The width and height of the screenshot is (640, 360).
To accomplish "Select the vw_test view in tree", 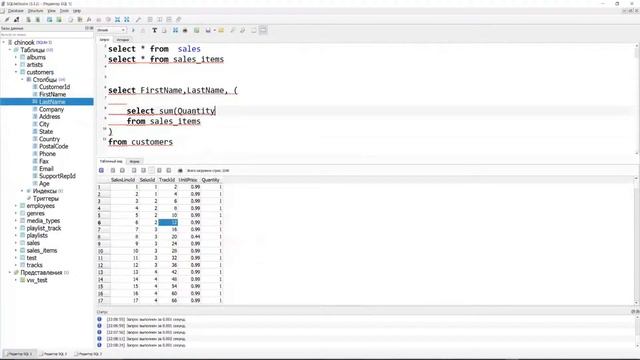I will coord(37,280).
